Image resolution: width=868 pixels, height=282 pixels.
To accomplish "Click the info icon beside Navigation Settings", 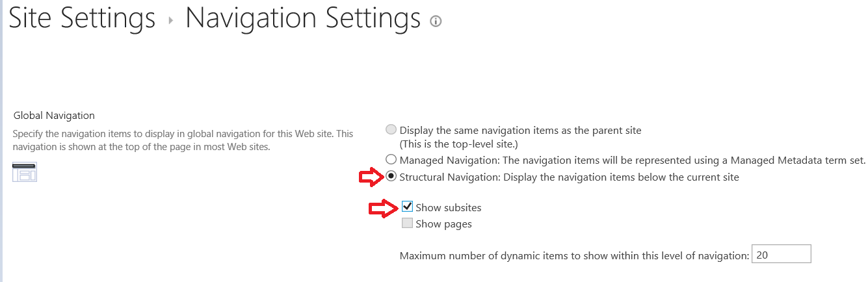I will point(436,21).
